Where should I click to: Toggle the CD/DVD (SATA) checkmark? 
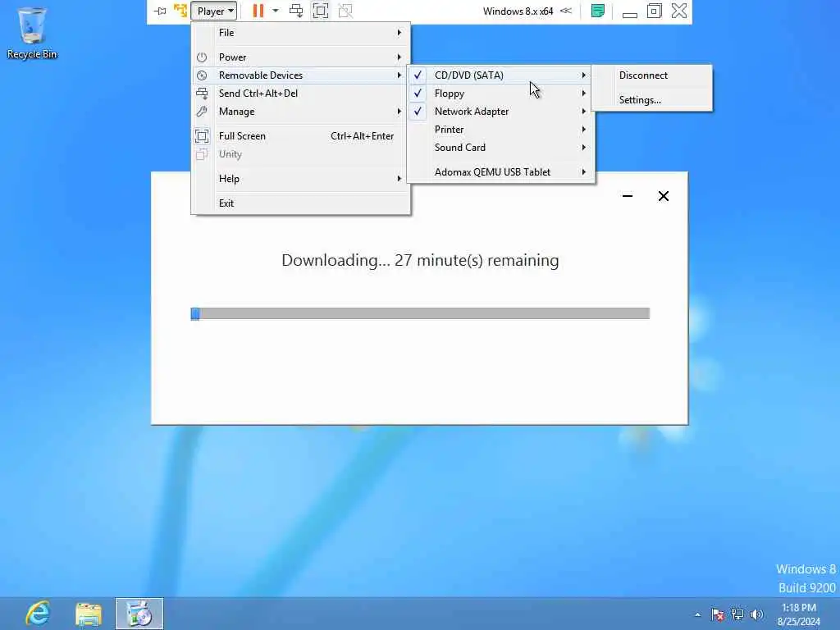pyautogui.click(x=418, y=75)
